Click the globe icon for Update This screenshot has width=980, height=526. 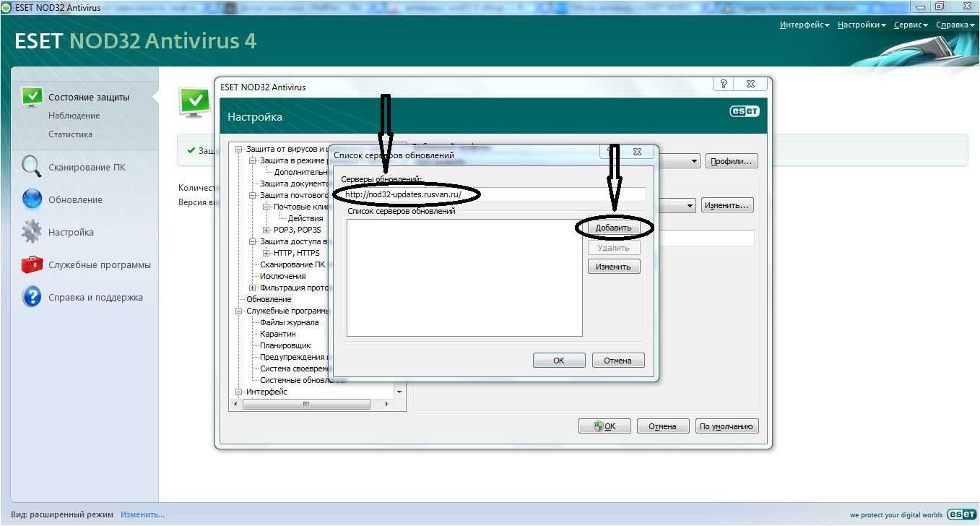pyautogui.click(x=32, y=199)
